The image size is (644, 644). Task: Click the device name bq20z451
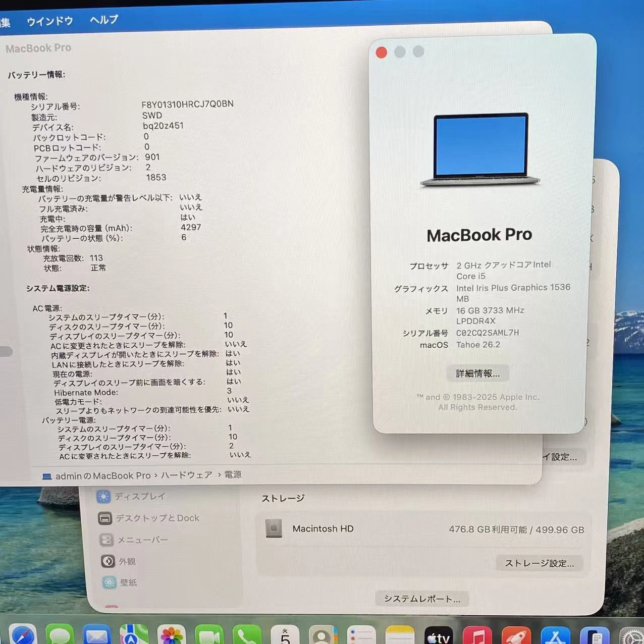[163, 126]
